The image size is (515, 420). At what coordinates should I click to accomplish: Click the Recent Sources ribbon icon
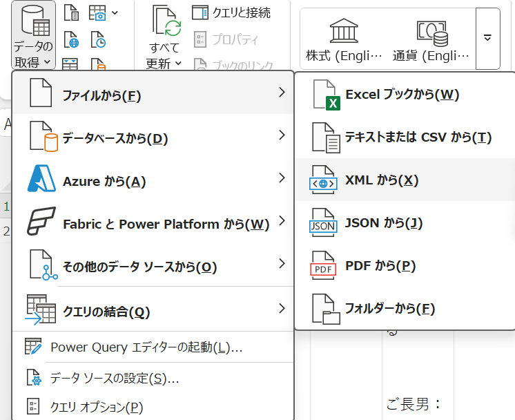pyautogui.click(x=97, y=40)
